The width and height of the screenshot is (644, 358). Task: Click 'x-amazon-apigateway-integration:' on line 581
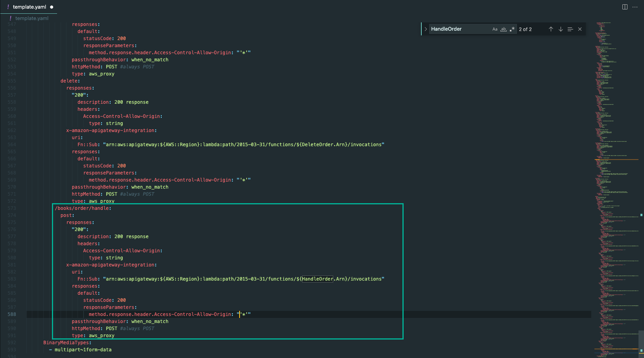pyautogui.click(x=111, y=265)
